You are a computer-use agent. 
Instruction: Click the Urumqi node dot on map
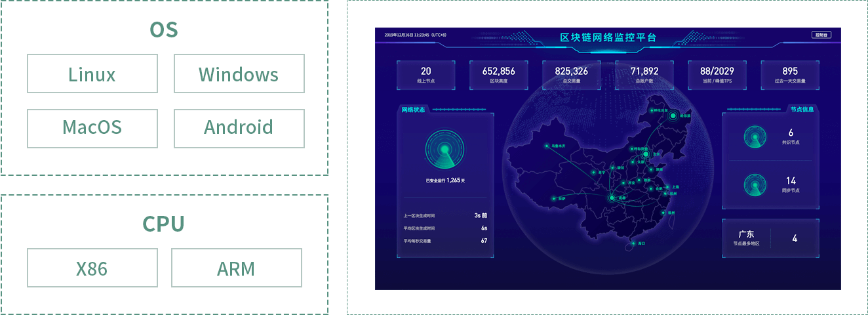[x=547, y=146]
